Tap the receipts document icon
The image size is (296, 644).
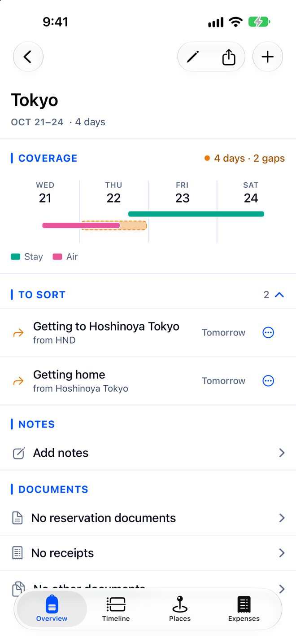click(17, 553)
